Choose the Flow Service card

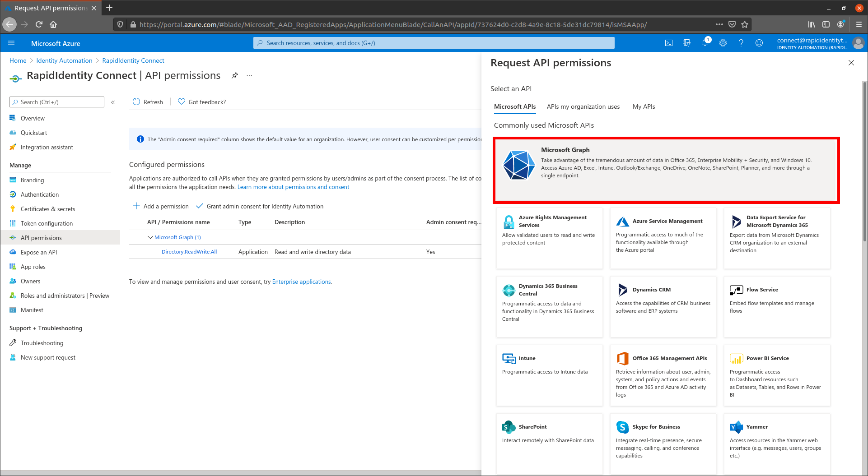point(777,306)
